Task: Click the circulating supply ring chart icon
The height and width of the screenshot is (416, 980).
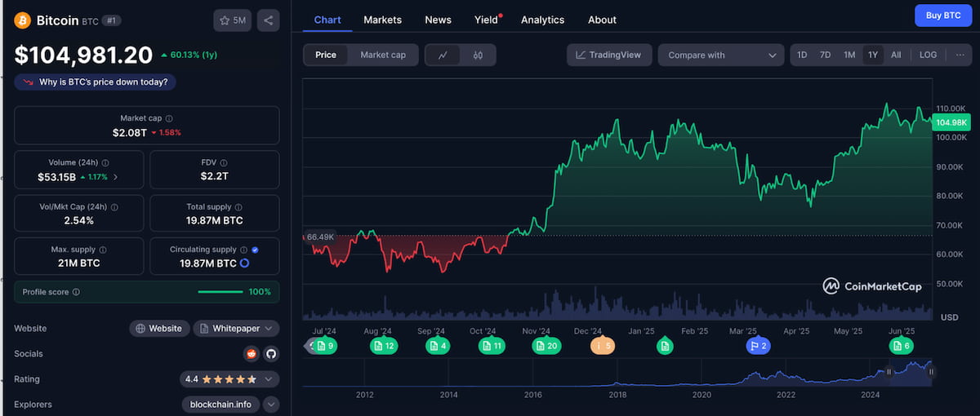Action: (244, 263)
